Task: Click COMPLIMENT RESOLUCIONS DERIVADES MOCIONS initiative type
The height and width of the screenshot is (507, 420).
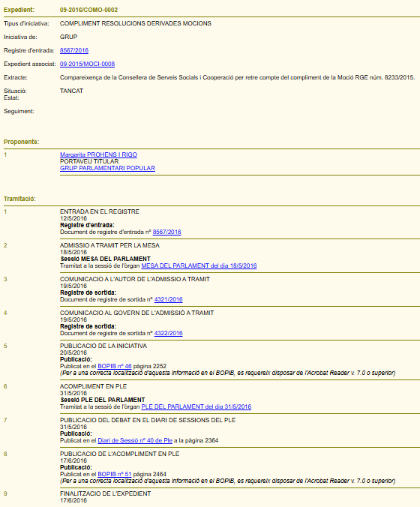Action: coord(136,23)
